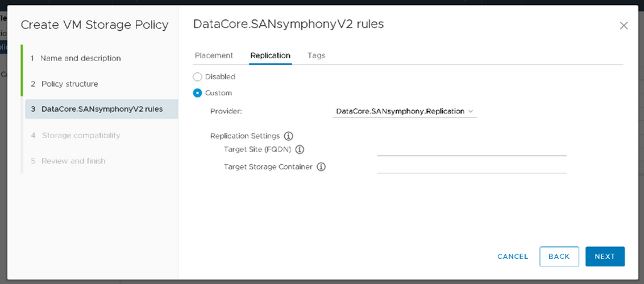Screen dimensions: 644x284
Task: Switch to the Placement tab
Action: [214, 55]
